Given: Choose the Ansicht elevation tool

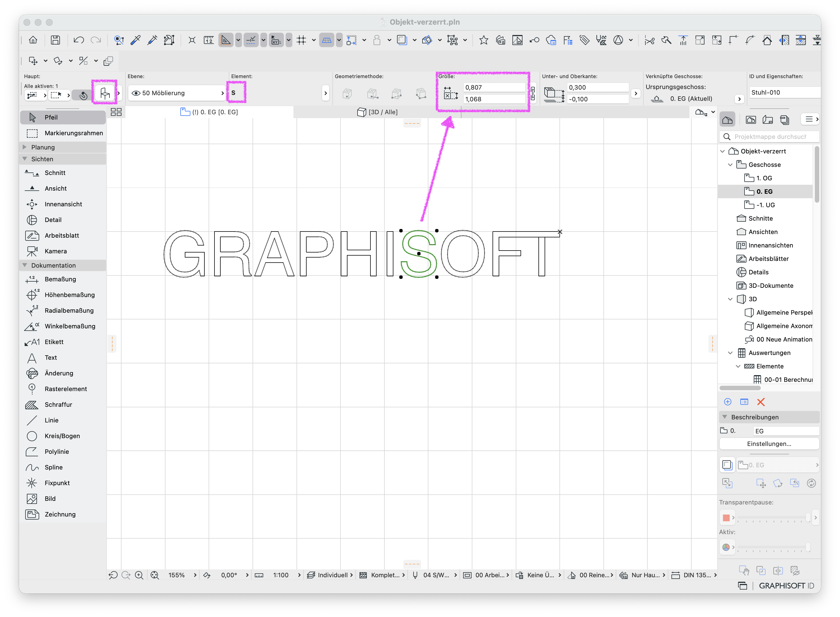Looking at the screenshot, I should pyautogui.click(x=63, y=189).
